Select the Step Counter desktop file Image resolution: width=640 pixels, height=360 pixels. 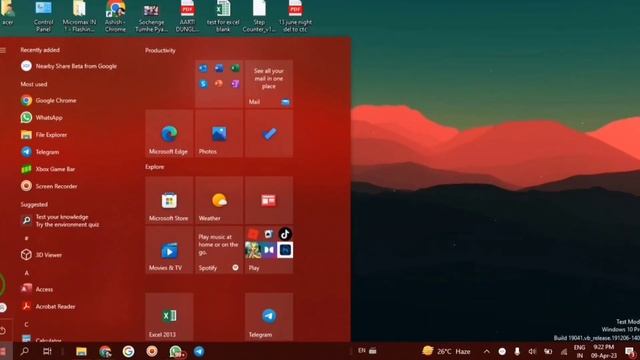pos(259,17)
